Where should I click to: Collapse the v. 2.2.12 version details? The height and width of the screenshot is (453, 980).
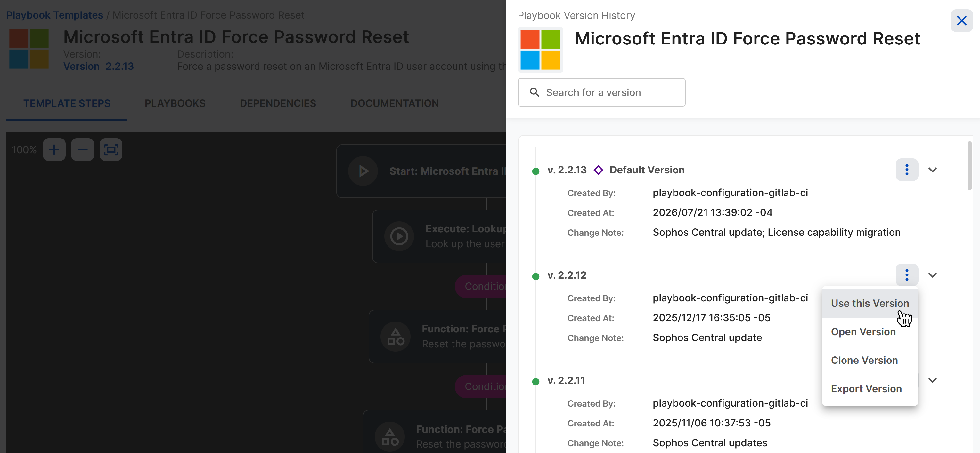point(932,275)
